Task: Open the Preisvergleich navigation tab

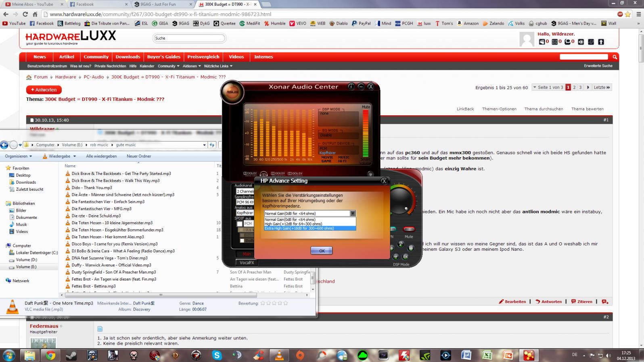Action: coord(203,57)
